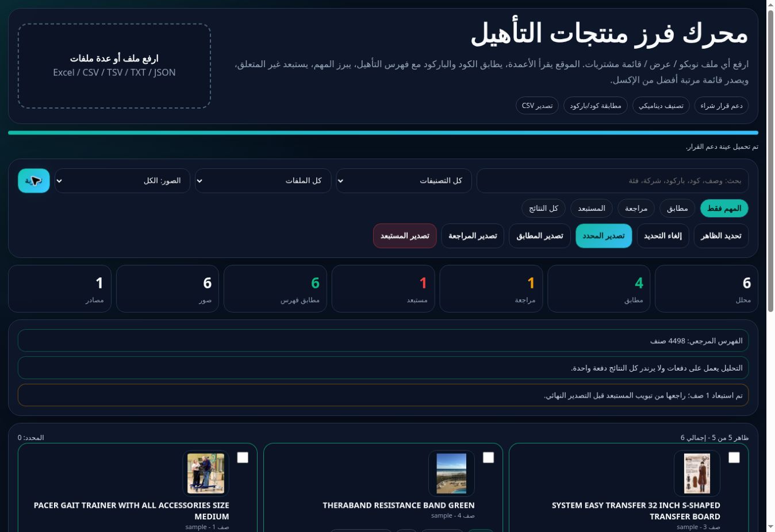Click the page vertical scrollbar
Image resolution: width=775 pixels, height=532 pixels.
pos(770,161)
